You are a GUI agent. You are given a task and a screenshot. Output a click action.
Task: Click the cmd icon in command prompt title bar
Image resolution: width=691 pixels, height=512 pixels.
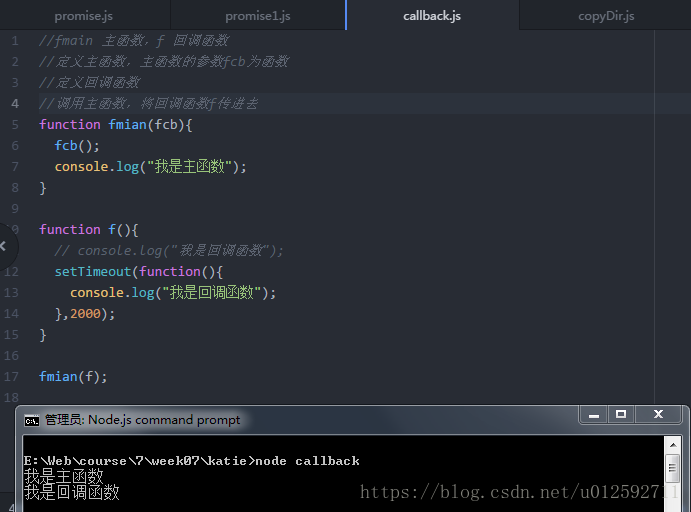32,421
